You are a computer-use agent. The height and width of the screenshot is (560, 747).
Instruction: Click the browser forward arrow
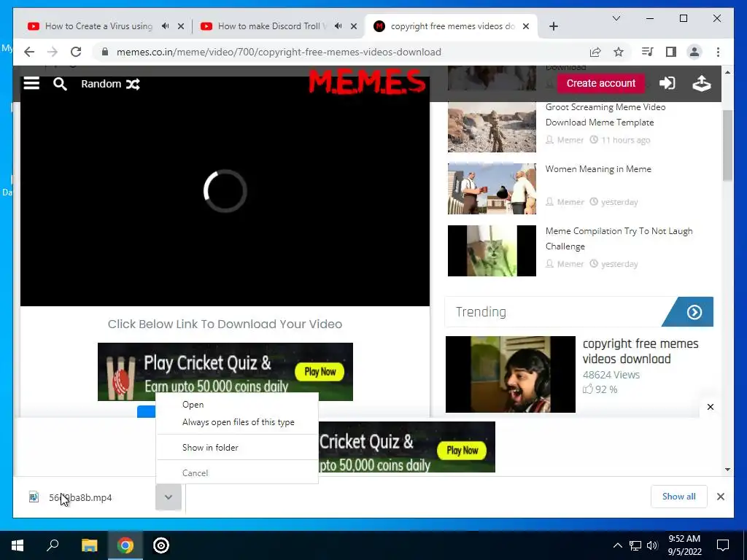(x=53, y=52)
